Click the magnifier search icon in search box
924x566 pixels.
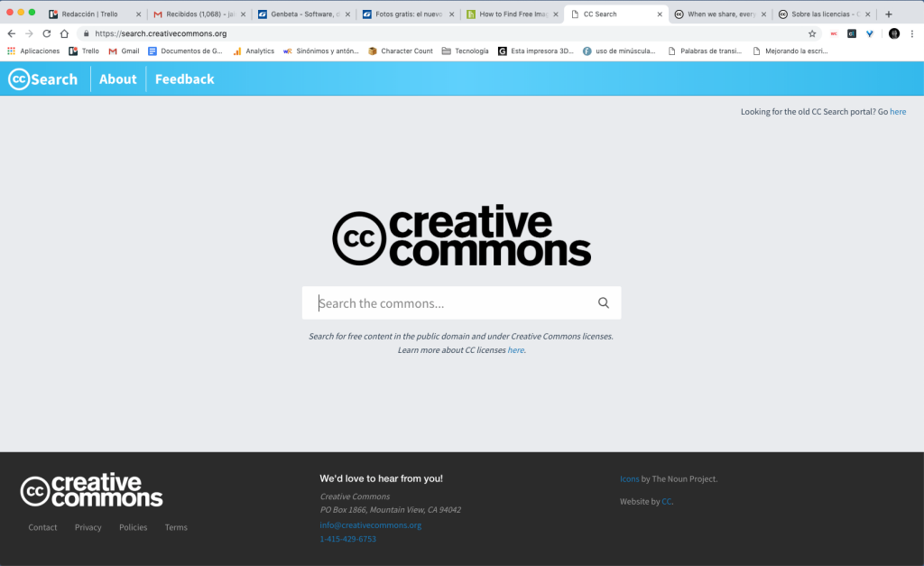[604, 302]
